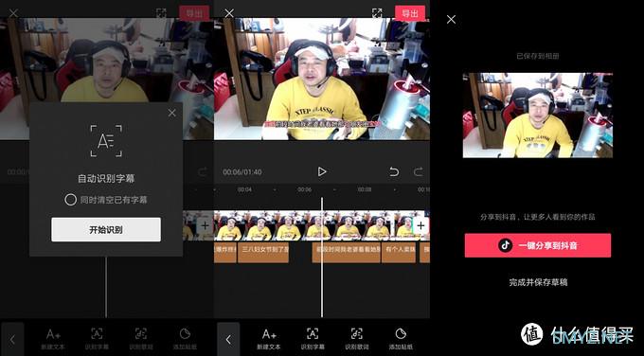Tap the dimmed 新建文本 behind the dialog
The height and width of the screenshot is (356, 644).
pyautogui.click(x=53, y=339)
